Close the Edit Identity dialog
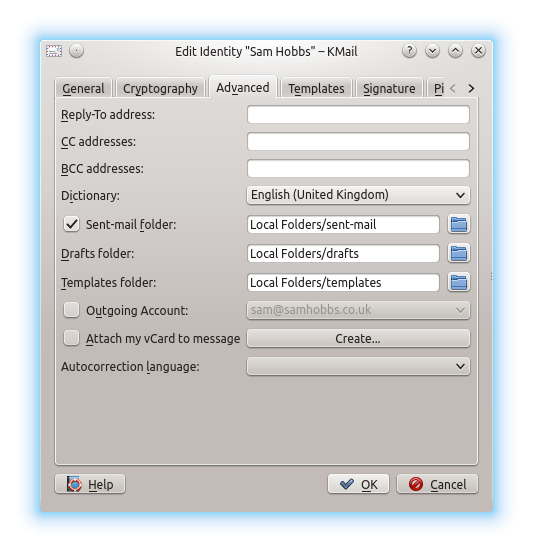The width and height of the screenshot is (533, 552). tap(478, 51)
